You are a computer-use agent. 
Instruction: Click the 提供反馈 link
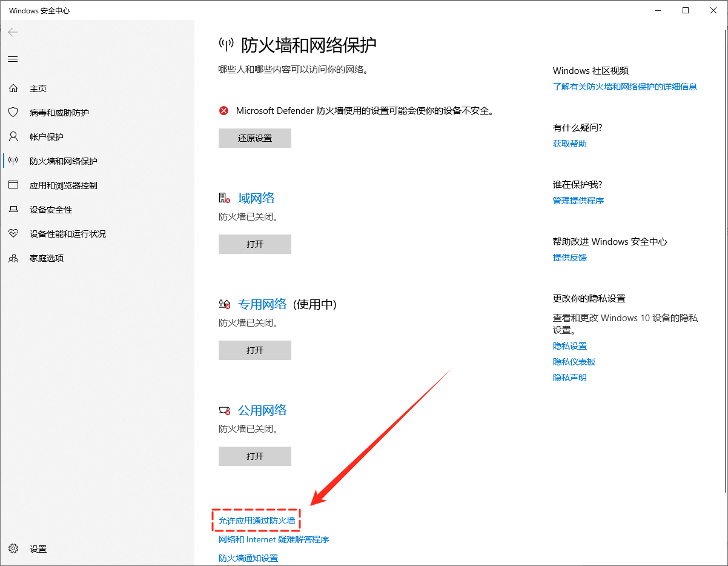pos(570,258)
